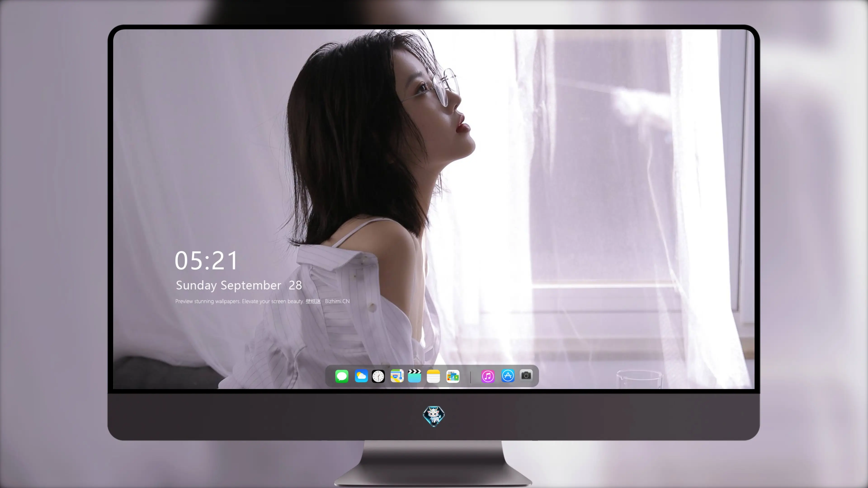Launch the yellow Notes app

click(x=433, y=376)
